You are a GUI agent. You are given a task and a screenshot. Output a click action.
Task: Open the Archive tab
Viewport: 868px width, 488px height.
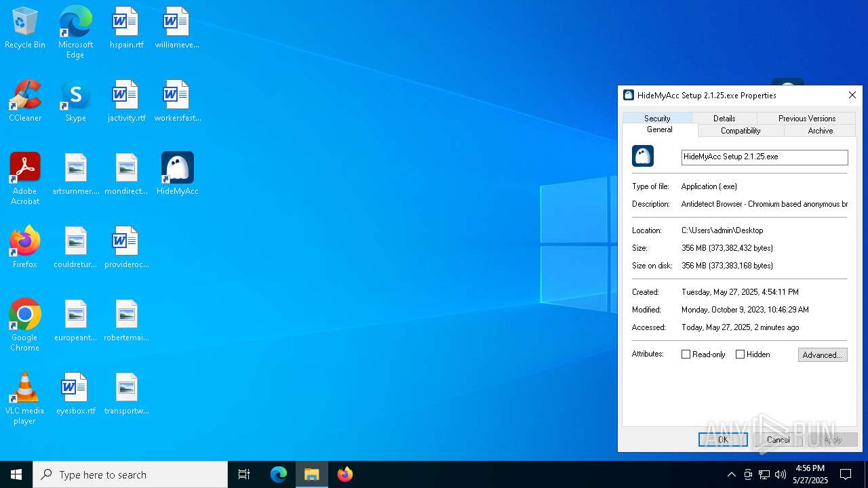(820, 130)
